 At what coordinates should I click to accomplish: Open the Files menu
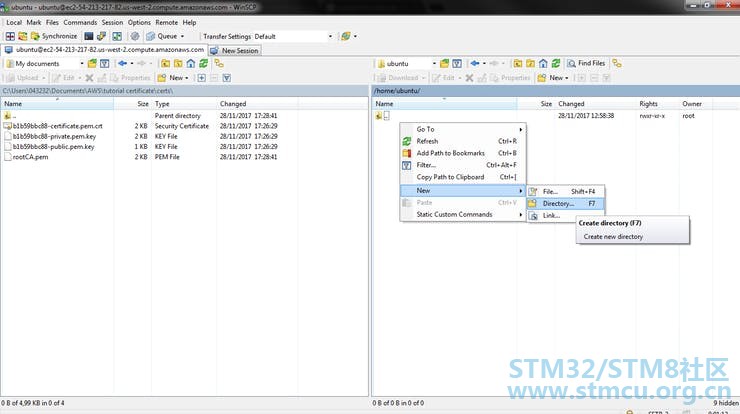[52, 23]
